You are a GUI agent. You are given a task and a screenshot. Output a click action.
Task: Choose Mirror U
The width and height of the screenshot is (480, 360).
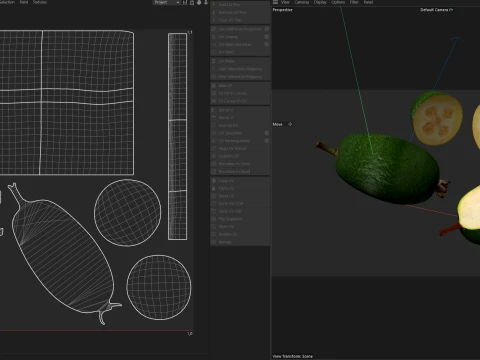(x=240, y=110)
